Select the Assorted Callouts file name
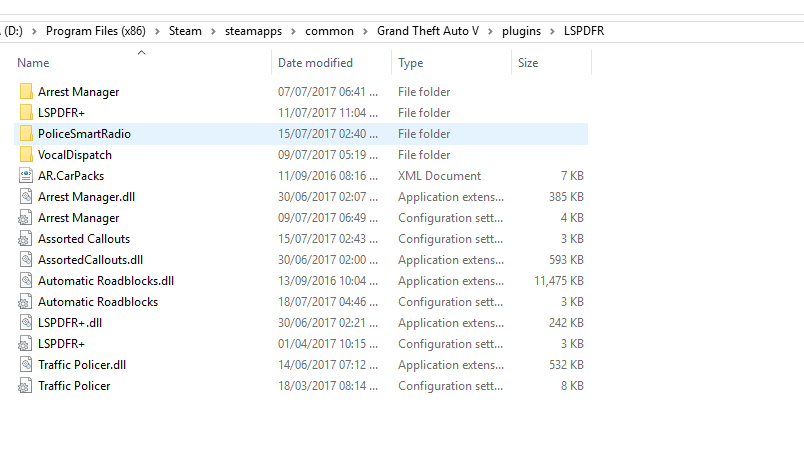The width and height of the screenshot is (804, 454). 84,239
